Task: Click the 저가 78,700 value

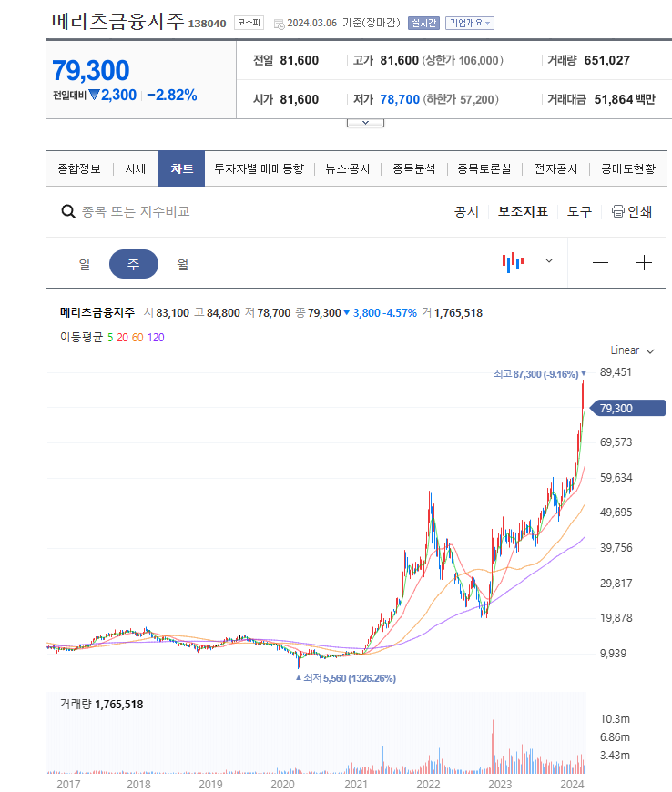Action: click(400, 99)
